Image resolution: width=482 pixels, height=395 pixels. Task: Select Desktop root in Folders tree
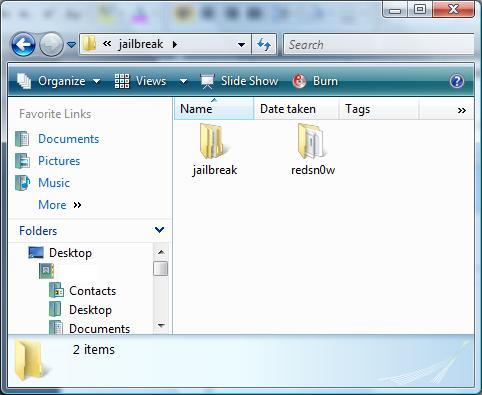[x=70, y=253]
